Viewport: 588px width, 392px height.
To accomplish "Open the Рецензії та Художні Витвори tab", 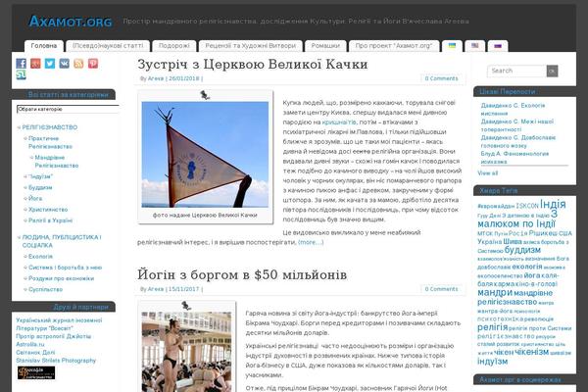I will pos(251,46).
